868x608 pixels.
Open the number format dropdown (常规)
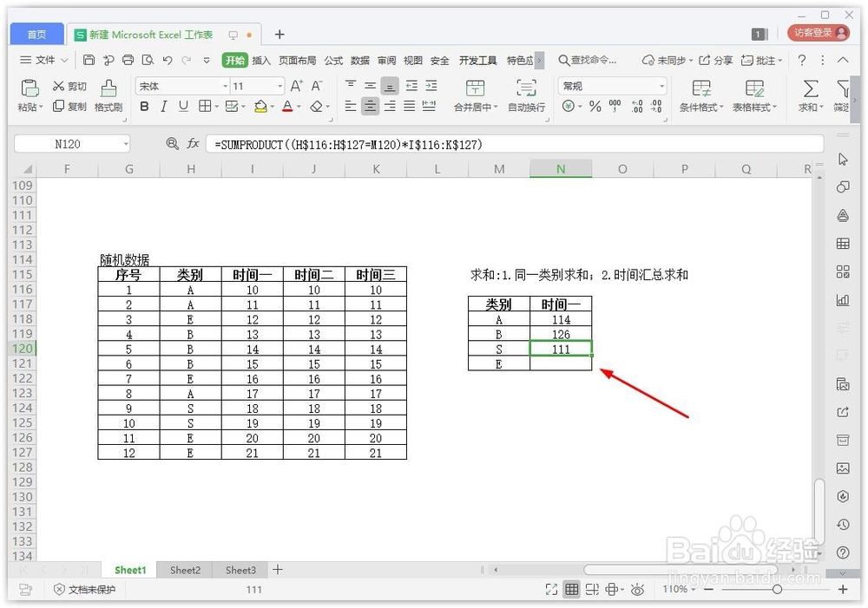tap(662, 87)
